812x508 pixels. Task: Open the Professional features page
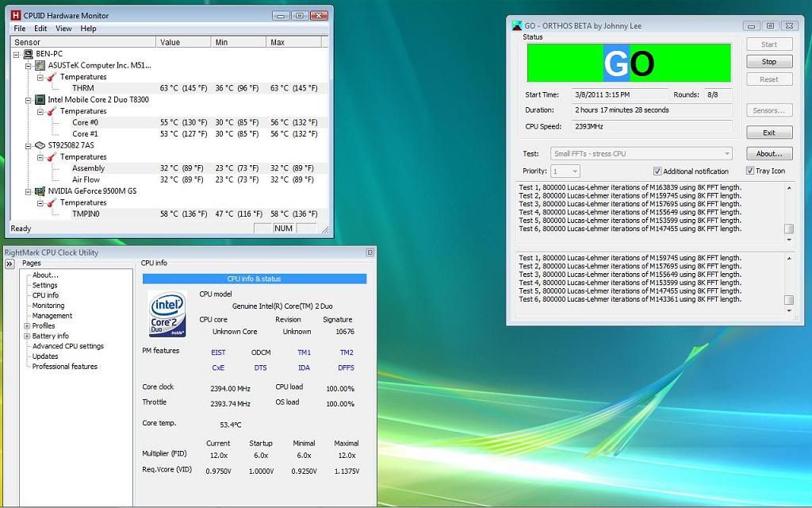tap(65, 367)
